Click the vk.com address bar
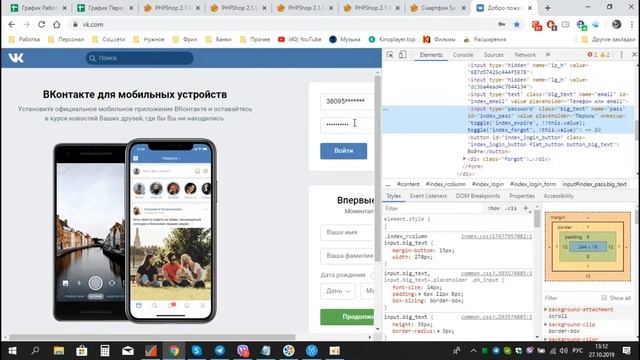Screen dimensions: 640x360 pyautogui.click(x=282, y=24)
